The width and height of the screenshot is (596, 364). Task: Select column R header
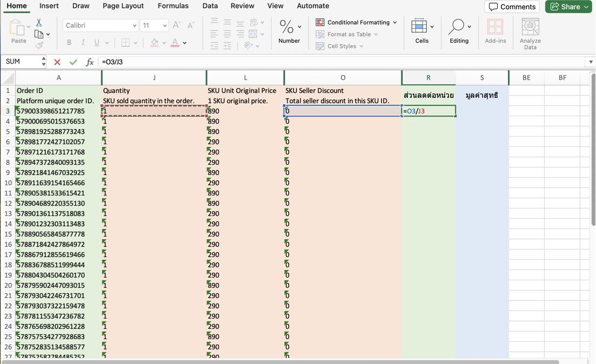point(428,78)
